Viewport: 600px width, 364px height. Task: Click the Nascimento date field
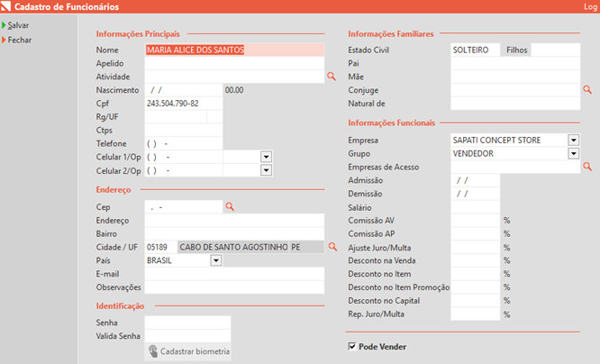coord(183,90)
